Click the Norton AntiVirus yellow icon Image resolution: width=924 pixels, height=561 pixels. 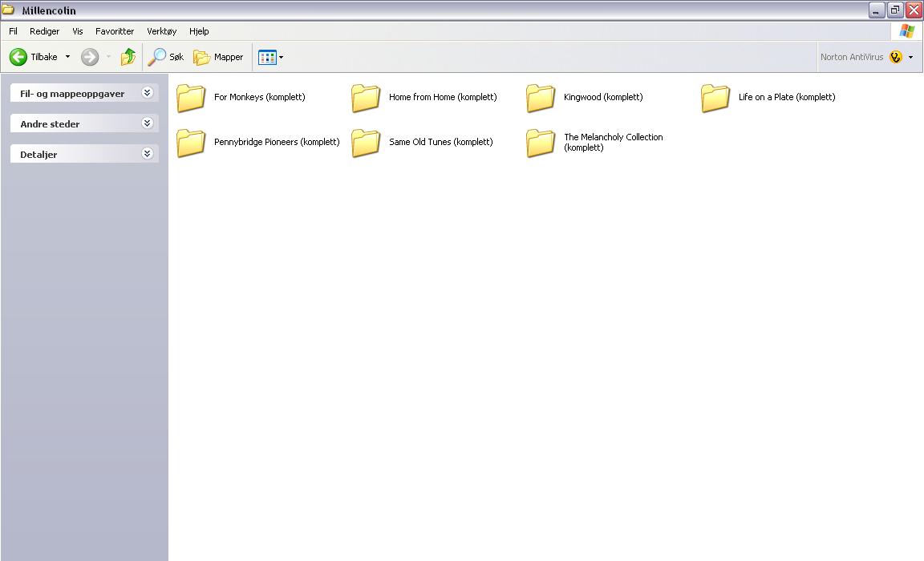point(896,57)
